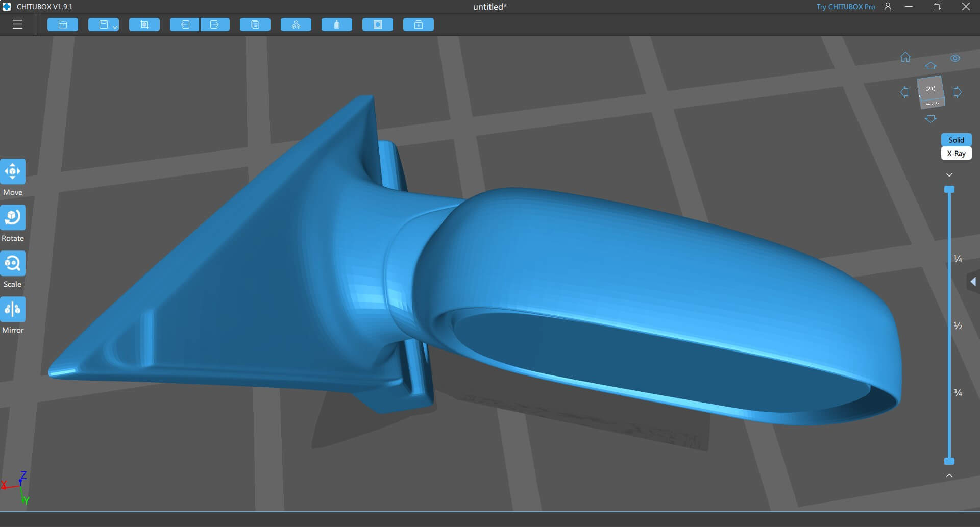Click Try CHITUBOX Pro link

(845, 7)
